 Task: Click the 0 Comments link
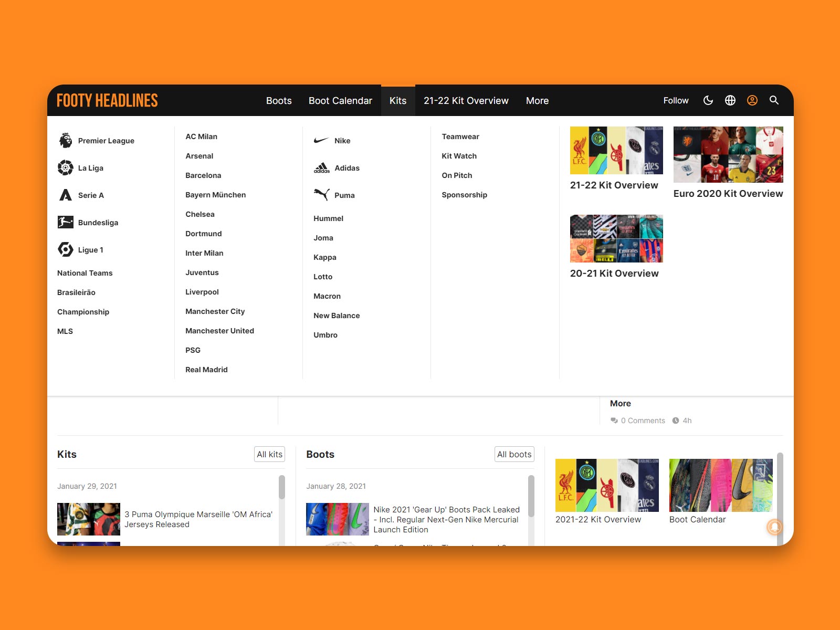coord(638,421)
